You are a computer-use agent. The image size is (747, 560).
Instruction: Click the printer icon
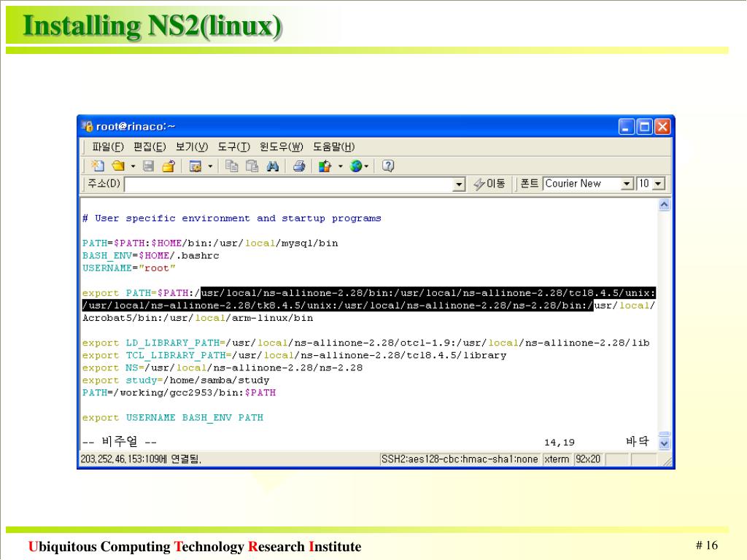298,166
